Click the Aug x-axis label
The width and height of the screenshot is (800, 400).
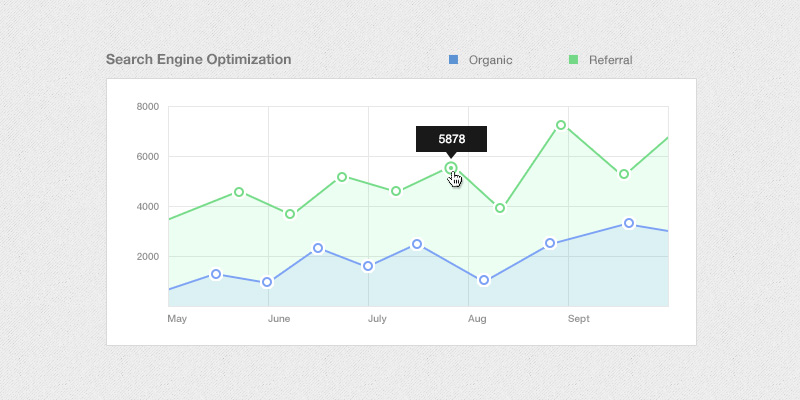[477, 319]
